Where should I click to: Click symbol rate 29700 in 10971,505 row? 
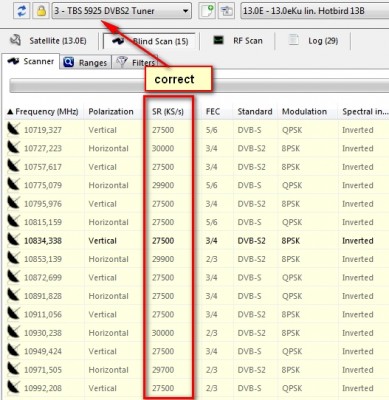click(x=163, y=370)
